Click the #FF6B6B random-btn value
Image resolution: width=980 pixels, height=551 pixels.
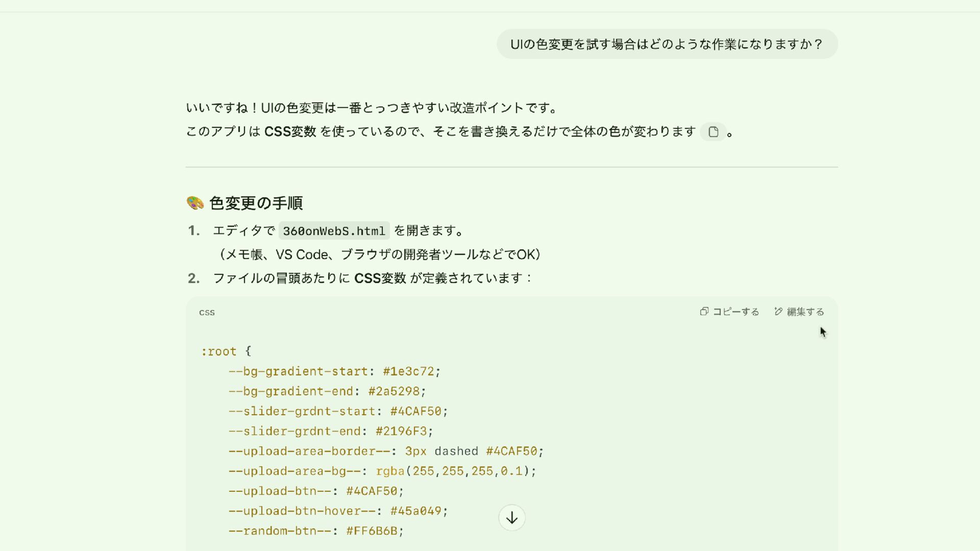point(372,531)
